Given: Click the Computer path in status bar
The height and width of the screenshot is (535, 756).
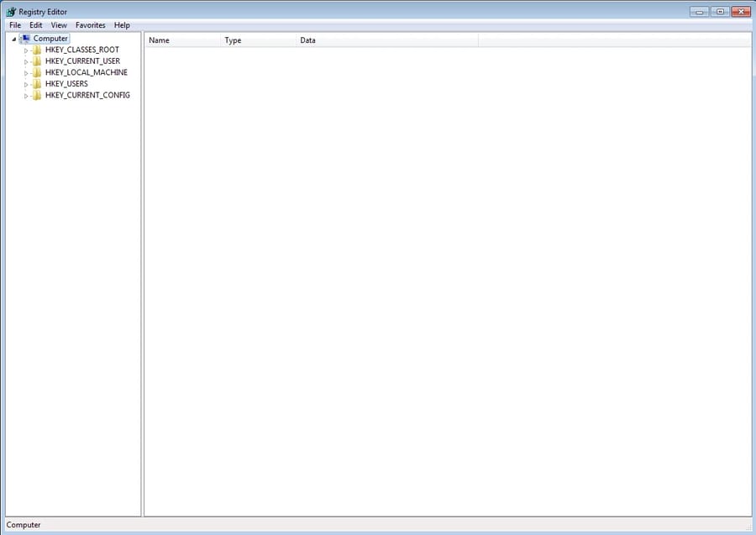Looking at the screenshot, I should tap(24, 525).
